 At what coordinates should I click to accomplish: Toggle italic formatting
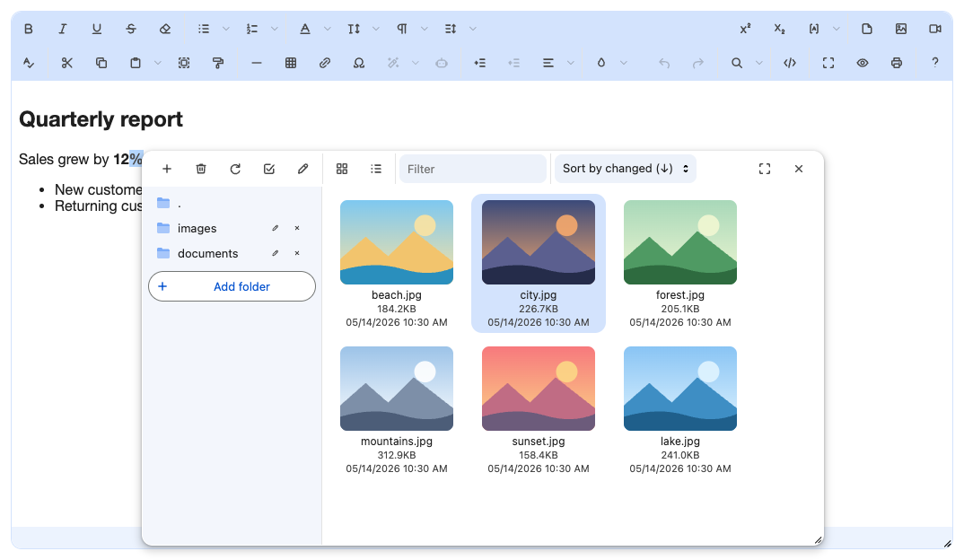(63, 29)
